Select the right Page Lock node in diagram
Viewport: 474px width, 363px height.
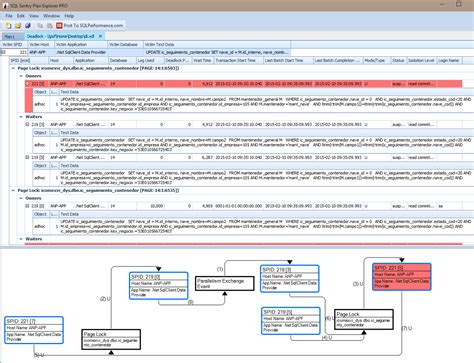pyautogui.click(x=364, y=319)
